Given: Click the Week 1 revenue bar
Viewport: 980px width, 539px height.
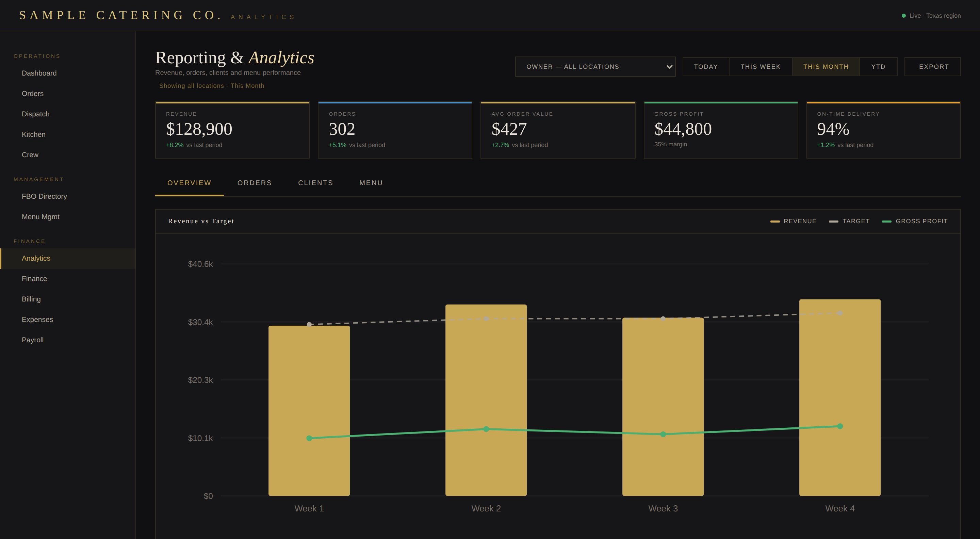Looking at the screenshot, I should click(309, 411).
